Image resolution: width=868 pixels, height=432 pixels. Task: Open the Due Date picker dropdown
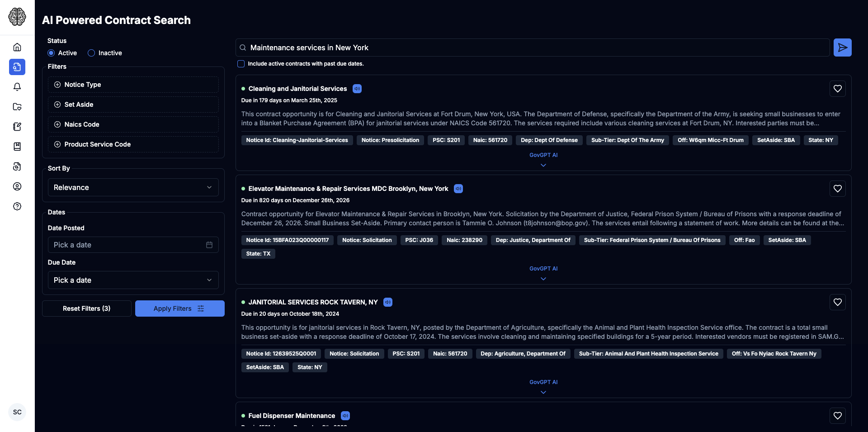coord(133,280)
